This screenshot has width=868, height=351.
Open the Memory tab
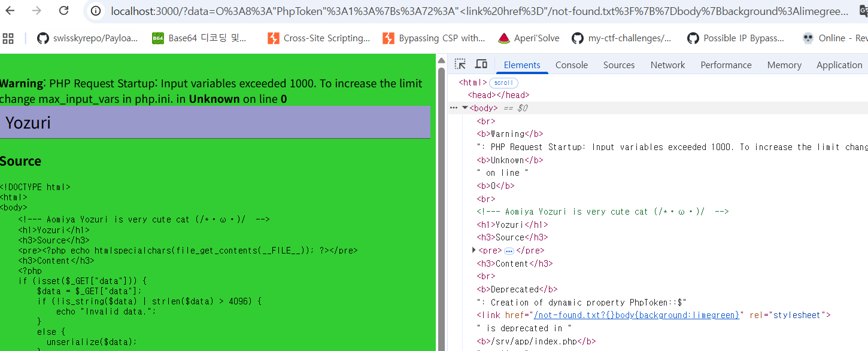(784, 65)
